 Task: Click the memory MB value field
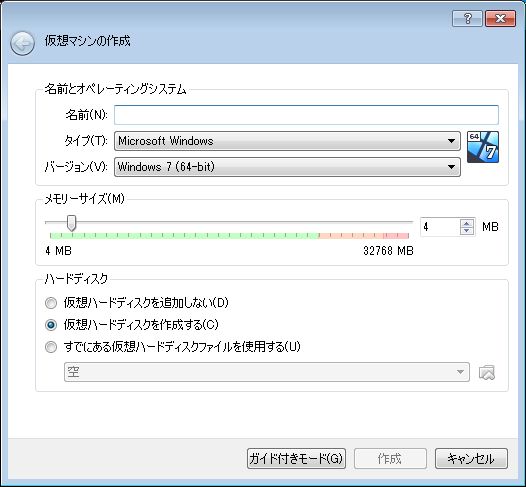tap(440, 227)
